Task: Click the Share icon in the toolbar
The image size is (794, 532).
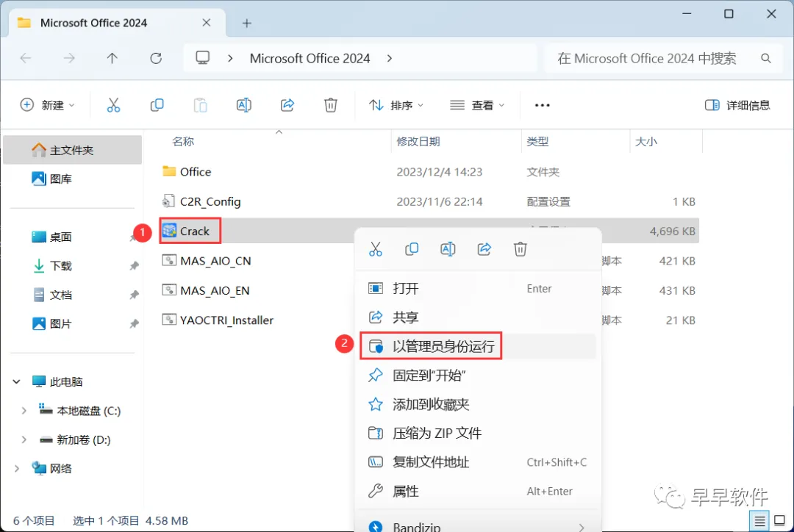Action: [287, 105]
